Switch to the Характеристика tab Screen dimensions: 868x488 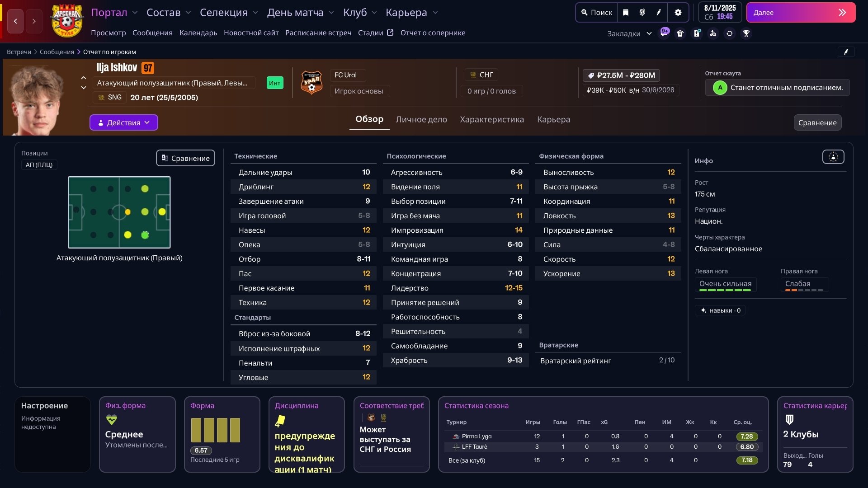coord(492,120)
